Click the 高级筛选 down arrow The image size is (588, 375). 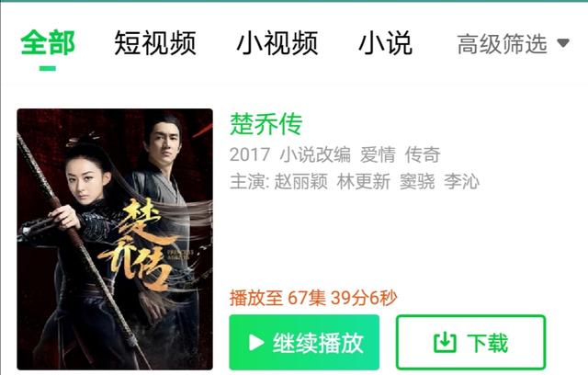click(563, 43)
